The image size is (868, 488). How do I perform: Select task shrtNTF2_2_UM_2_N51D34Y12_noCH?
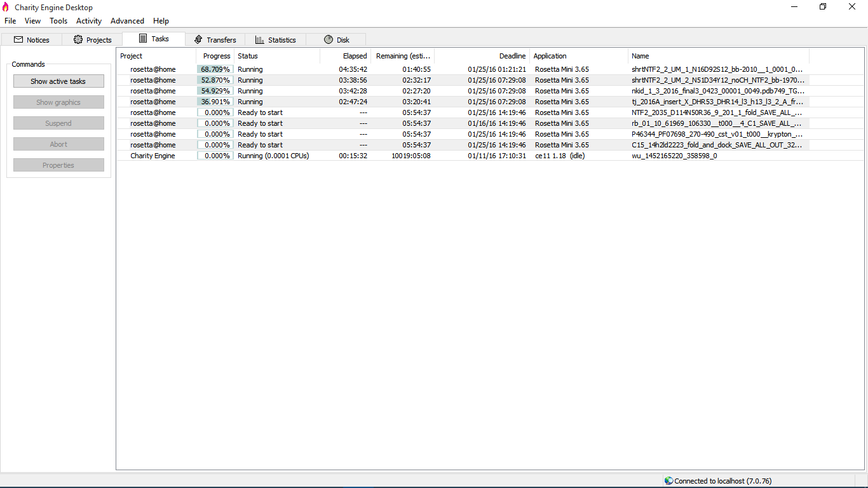(718, 80)
